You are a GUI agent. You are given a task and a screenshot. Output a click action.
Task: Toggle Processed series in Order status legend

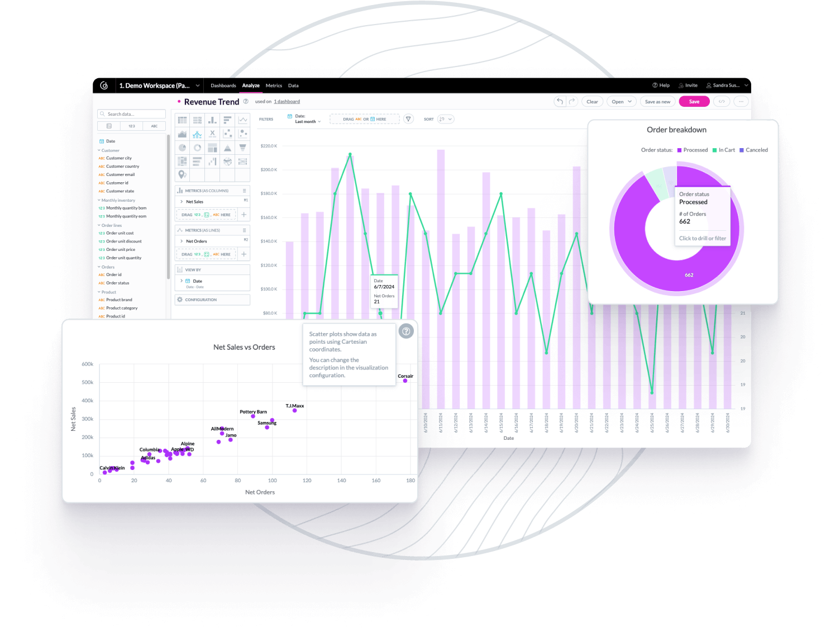point(693,150)
